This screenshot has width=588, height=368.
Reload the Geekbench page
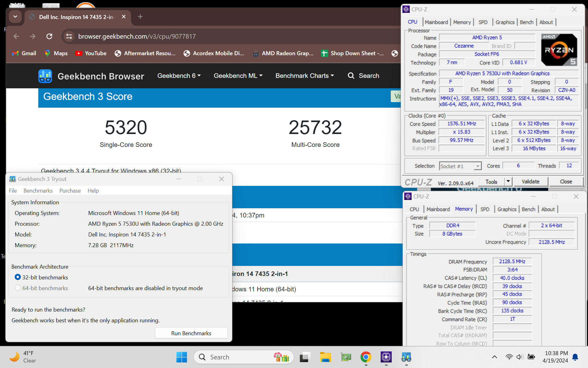coord(49,36)
